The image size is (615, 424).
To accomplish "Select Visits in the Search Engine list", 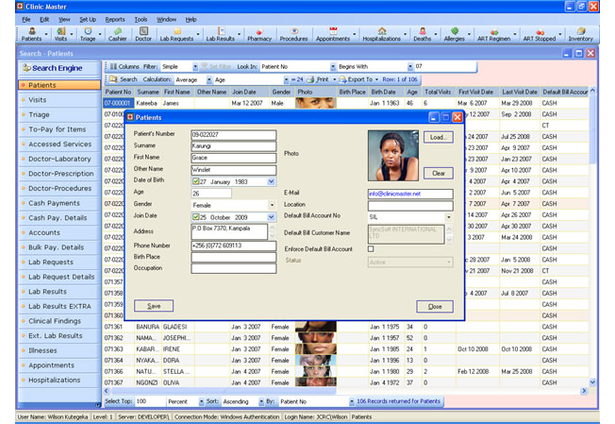I will (x=59, y=100).
